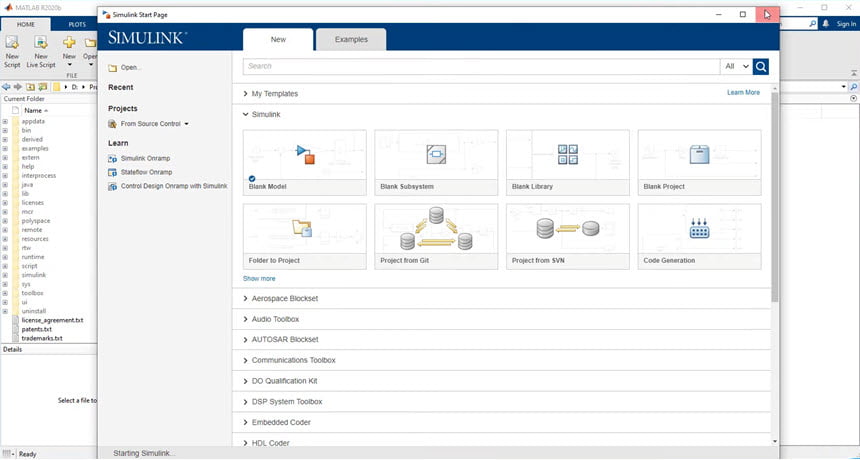The height and width of the screenshot is (460, 860).
Task: Switch to the New tab
Action: 278,39
